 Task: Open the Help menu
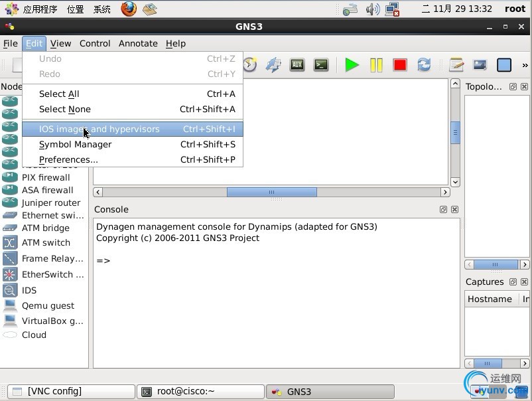click(x=176, y=43)
